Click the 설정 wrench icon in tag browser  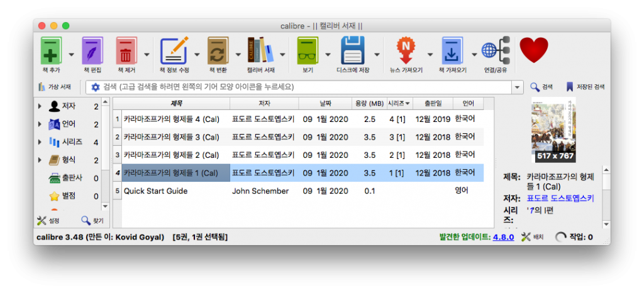click(x=48, y=221)
